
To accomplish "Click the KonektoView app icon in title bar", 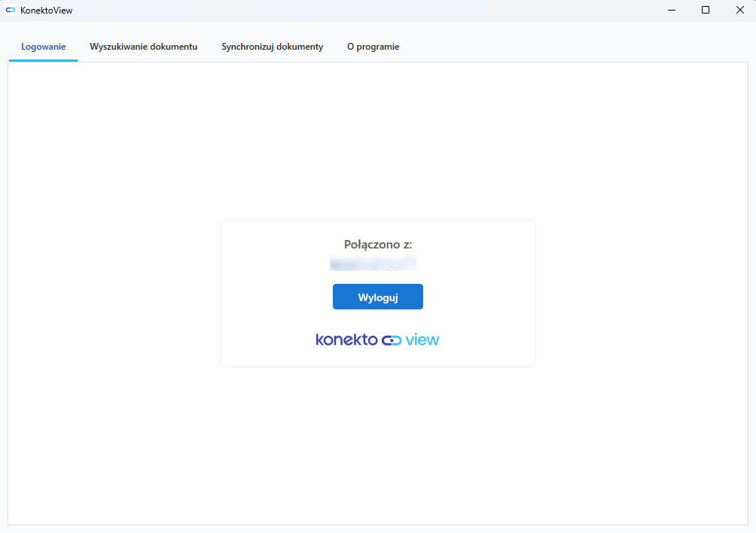I will pos(11,10).
